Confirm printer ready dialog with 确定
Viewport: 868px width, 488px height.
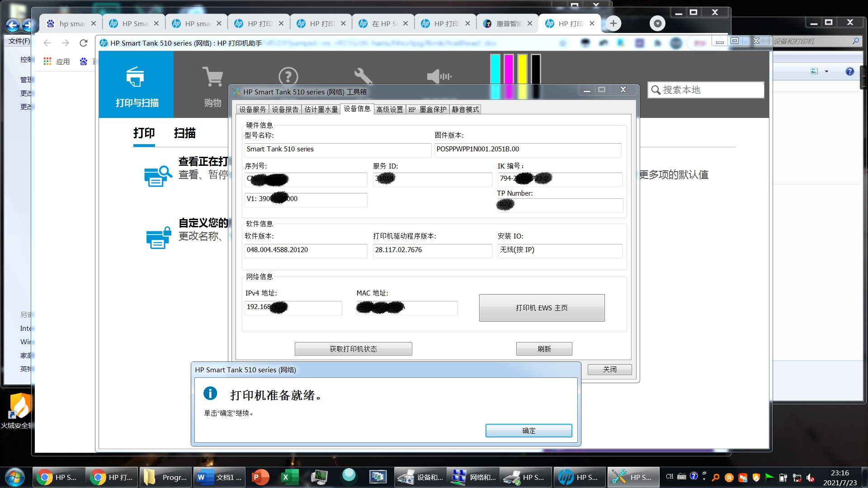528,431
